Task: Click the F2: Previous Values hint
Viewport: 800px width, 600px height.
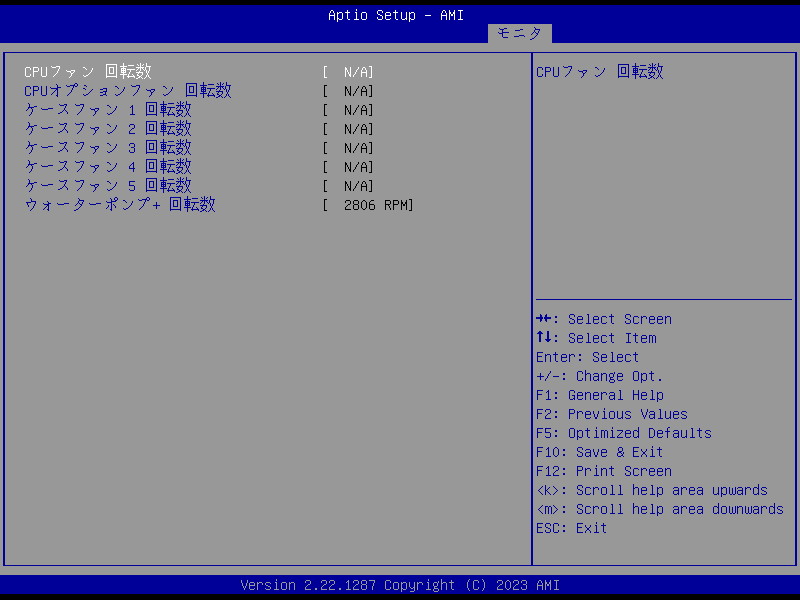Action: pos(612,414)
